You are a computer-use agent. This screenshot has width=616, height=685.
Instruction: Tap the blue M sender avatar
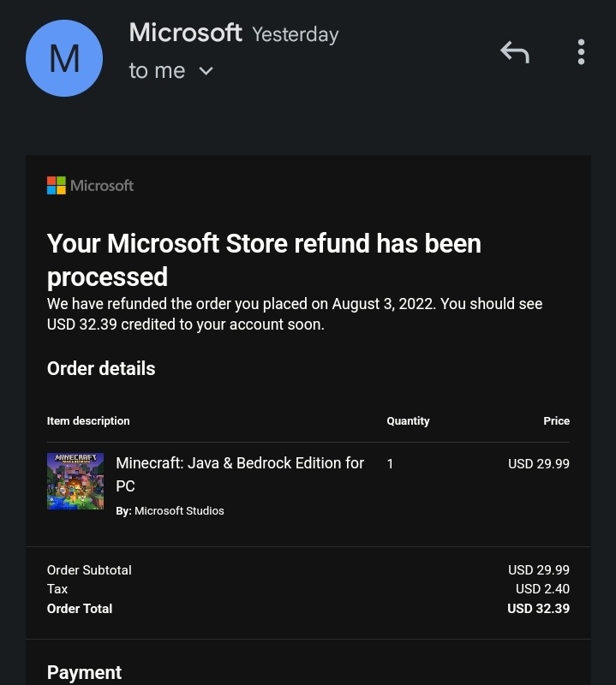64,58
